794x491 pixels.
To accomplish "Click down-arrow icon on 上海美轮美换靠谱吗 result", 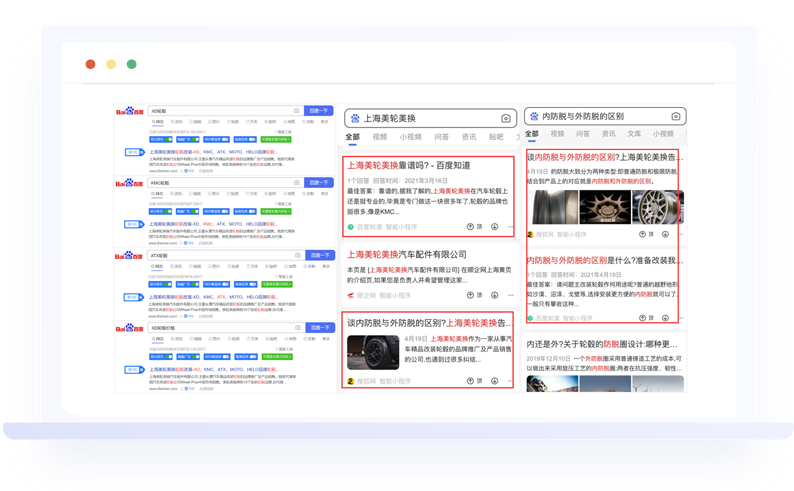I will (494, 227).
